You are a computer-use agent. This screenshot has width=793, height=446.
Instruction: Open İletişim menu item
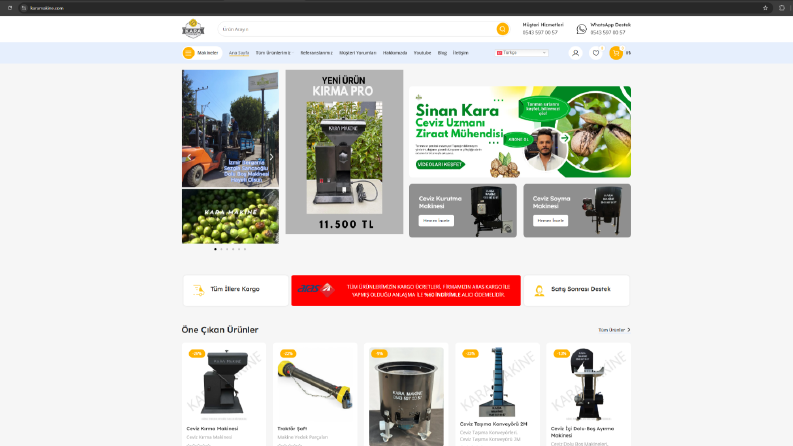pyautogui.click(x=460, y=53)
